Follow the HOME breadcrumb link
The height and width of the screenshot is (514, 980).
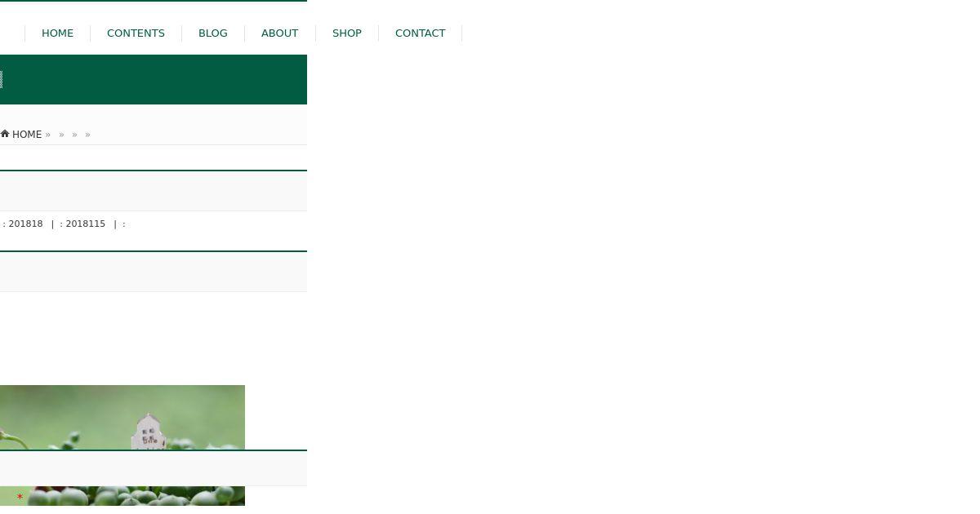pyautogui.click(x=27, y=135)
